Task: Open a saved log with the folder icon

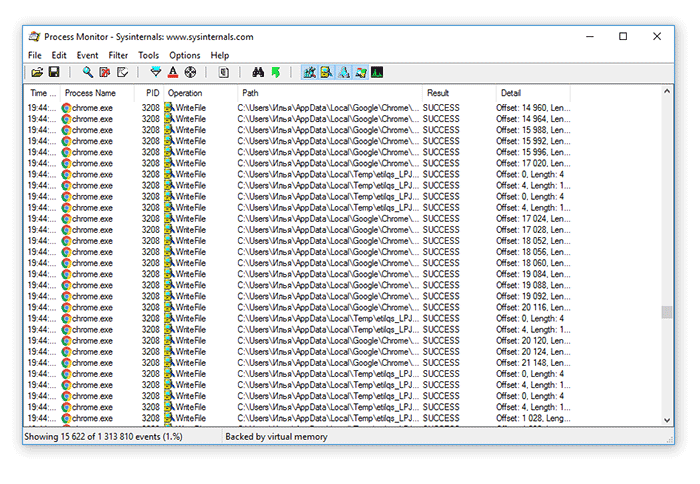Action: click(x=38, y=72)
